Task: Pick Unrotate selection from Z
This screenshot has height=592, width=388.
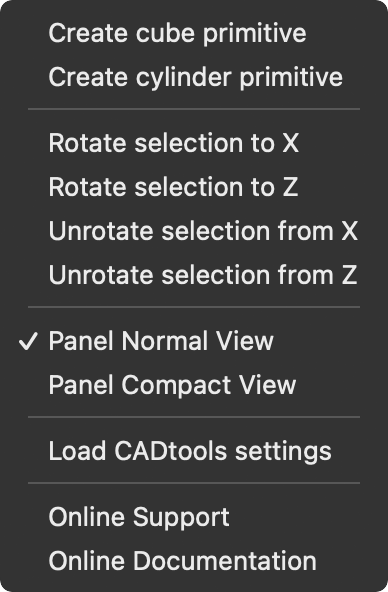Action: tap(194, 274)
